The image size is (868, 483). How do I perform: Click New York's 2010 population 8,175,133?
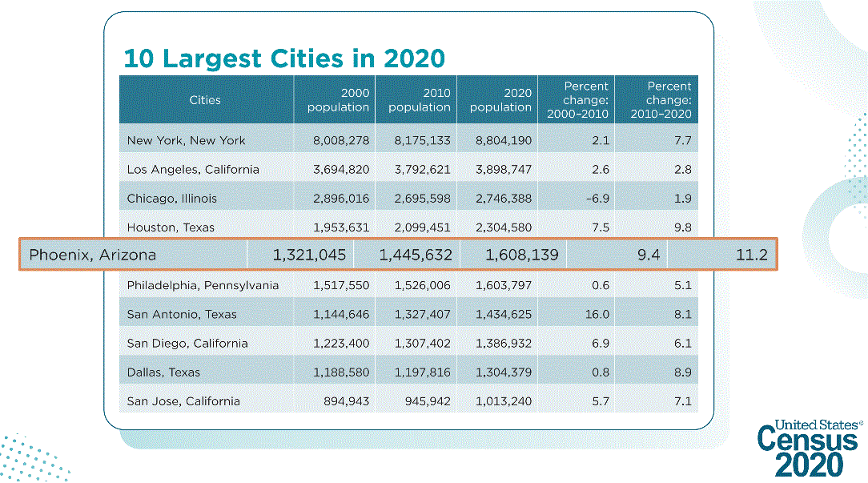pyautogui.click(x=422, y=141)
